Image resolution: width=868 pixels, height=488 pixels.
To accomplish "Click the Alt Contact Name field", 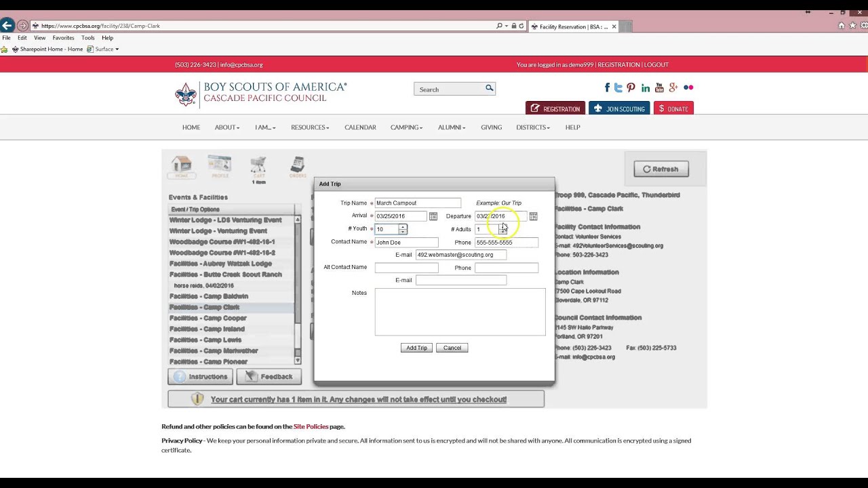I will 407,268.
